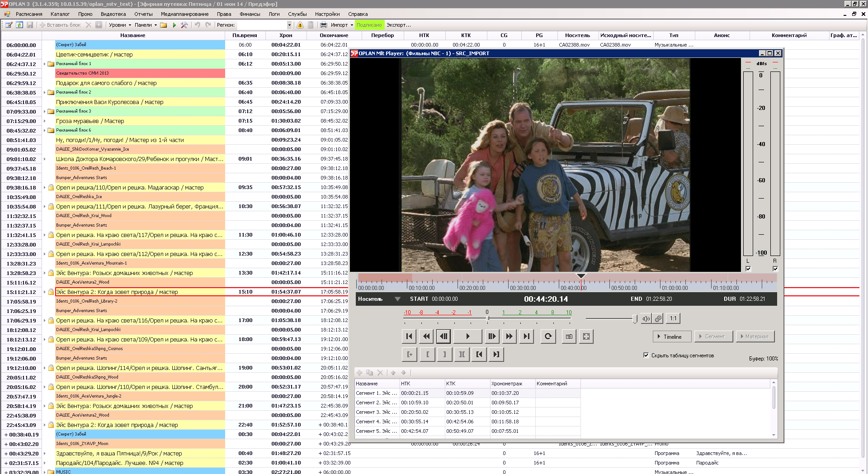868x474 pixels.
Task: Select Сегмент 3 row in segments table
Action: pos(468,412)
